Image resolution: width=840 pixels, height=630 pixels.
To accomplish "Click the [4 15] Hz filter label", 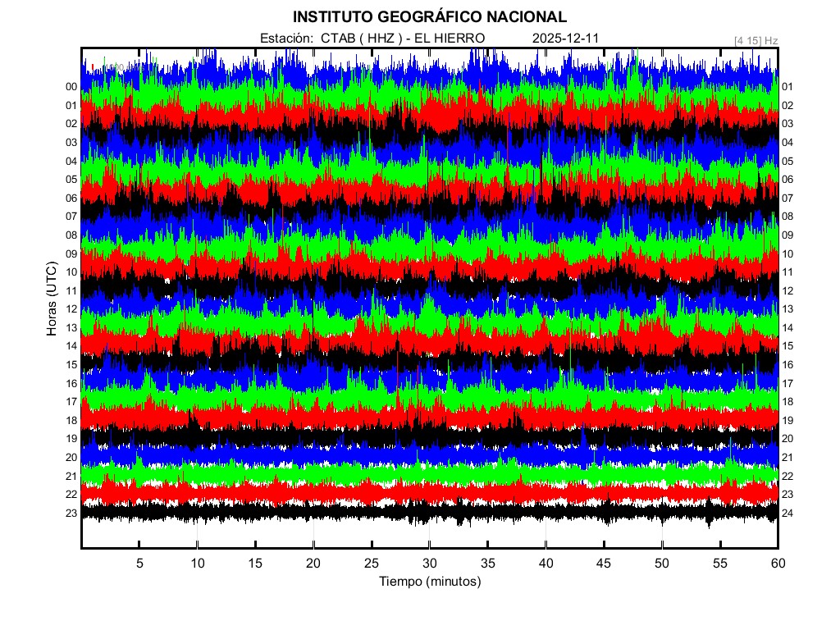I will coord(756,40).
